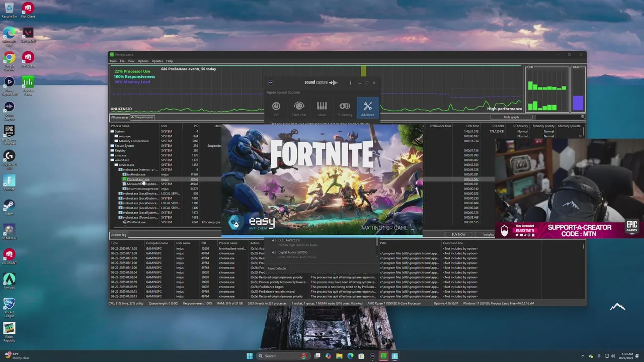
Task: Select the Actions log tab
Action: [x=119, y=235]
